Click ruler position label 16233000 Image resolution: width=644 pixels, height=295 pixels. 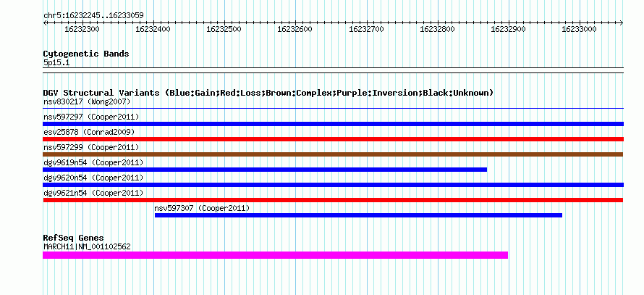coord(579,29)
